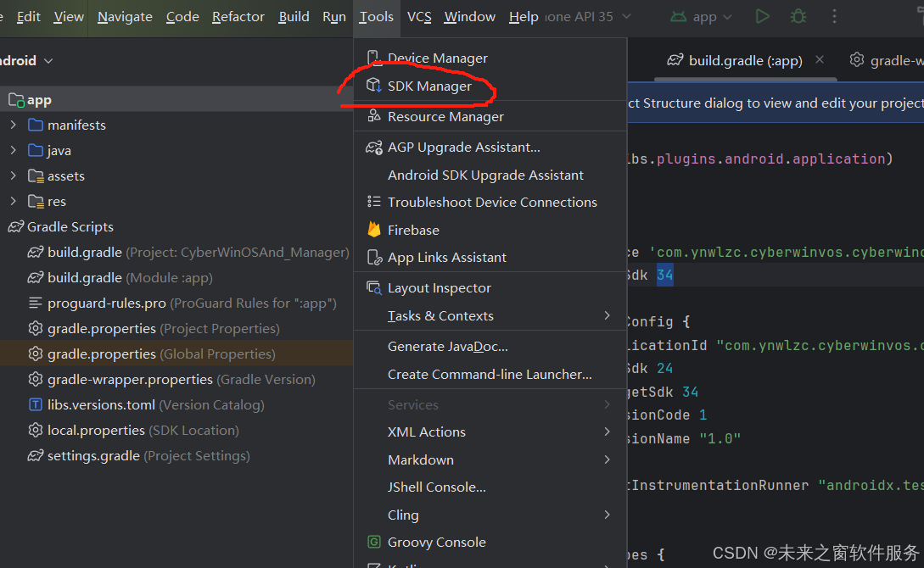
Task: Choose Generate JavaDoc menu item
Action: point(447,346)
